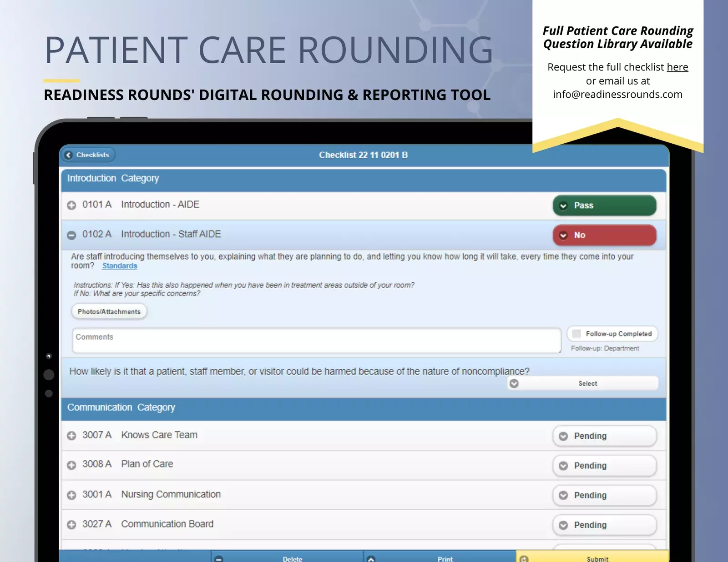Expand the 3008 A Plan of Care question

(71, 465)
